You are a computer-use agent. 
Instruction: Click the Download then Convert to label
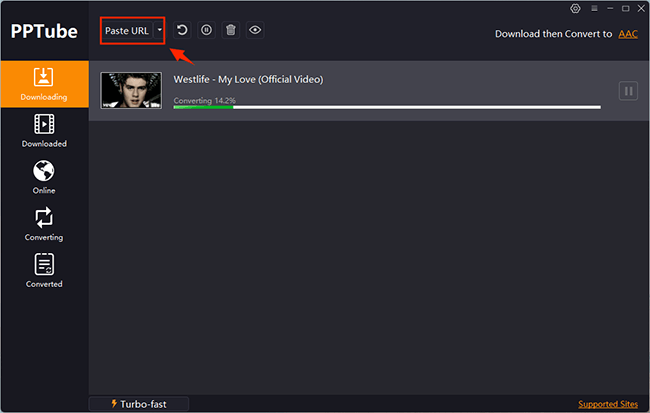click(553, 34)
